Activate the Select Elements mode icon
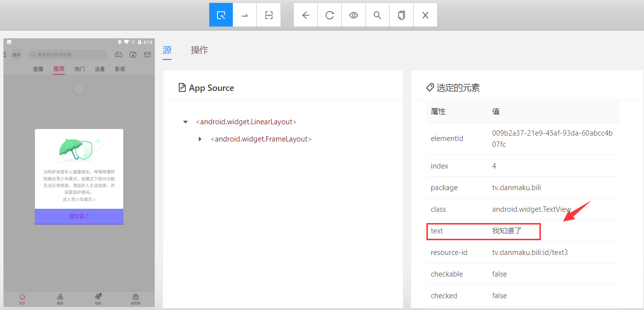Viewport: 644px width, 310px height. pos(221,15)
